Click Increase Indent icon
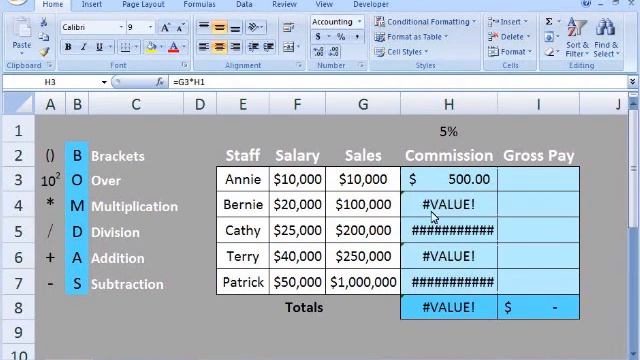The width and height of the screenshot is (640, 360). click(268, 47)
